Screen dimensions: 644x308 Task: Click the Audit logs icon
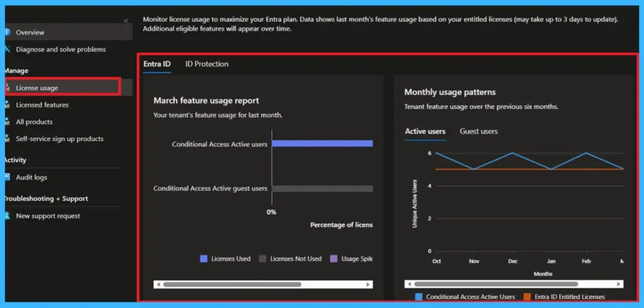(8, 177)
